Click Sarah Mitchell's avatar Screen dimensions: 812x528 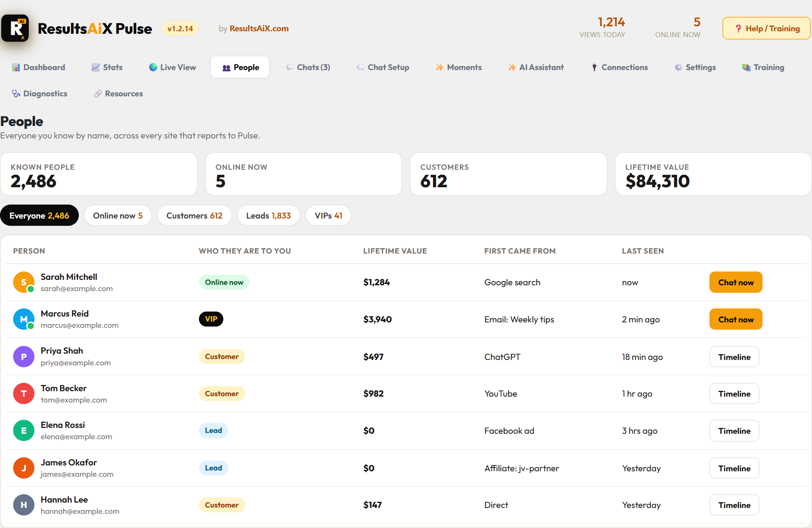tap(24, 282)
